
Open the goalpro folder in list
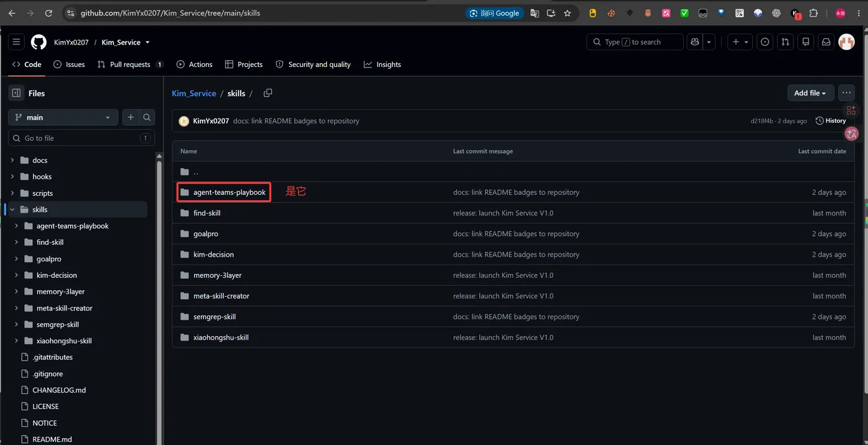click(x=206, y=234)
